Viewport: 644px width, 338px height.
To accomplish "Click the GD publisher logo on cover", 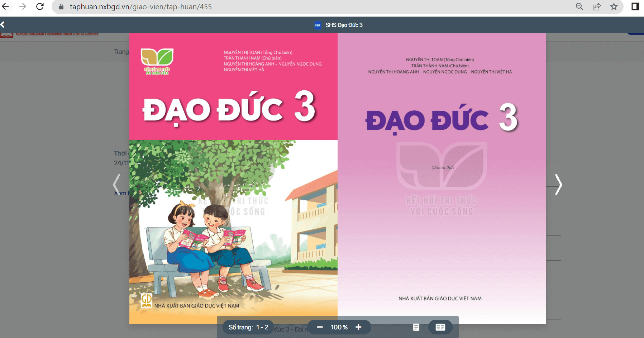I will pyautogui.click(x=146, y=301).
